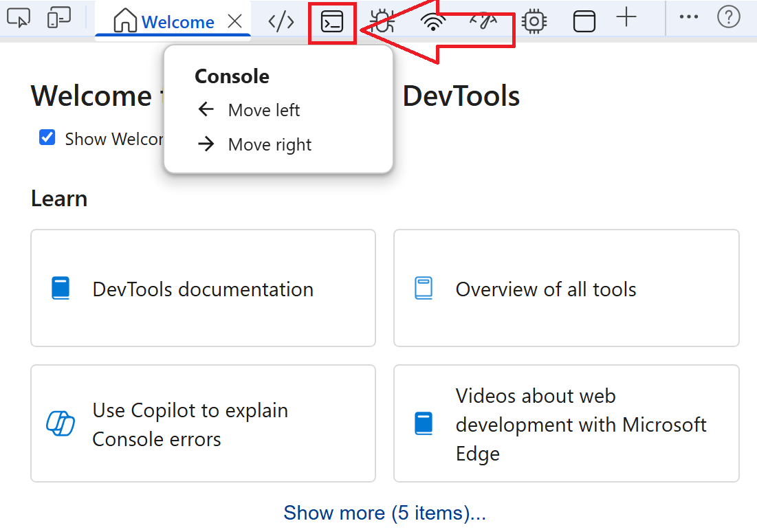Open Use Copilot to explain Console errors
Image resolution: width=757 pixels, height=532 pixels.
point(204,423)
